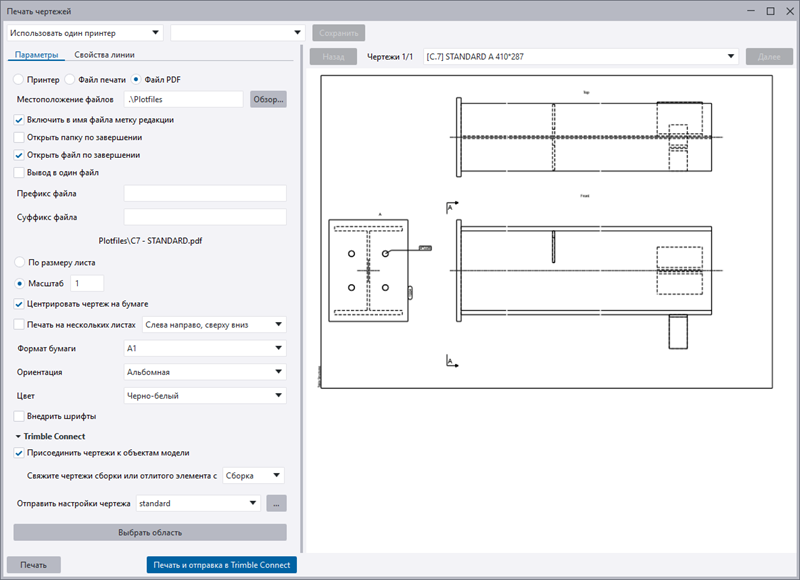Open the empty printer selection dropdown

click(x=238, y=33)
